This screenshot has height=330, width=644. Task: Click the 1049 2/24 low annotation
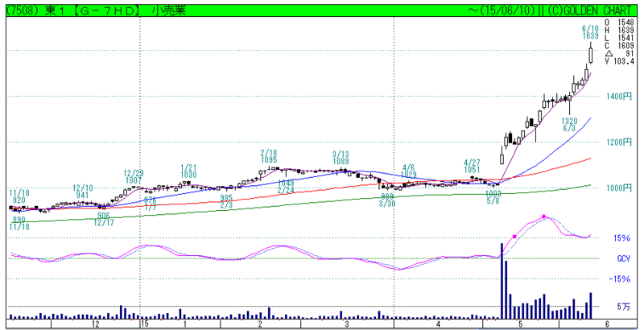click(286, 187)
